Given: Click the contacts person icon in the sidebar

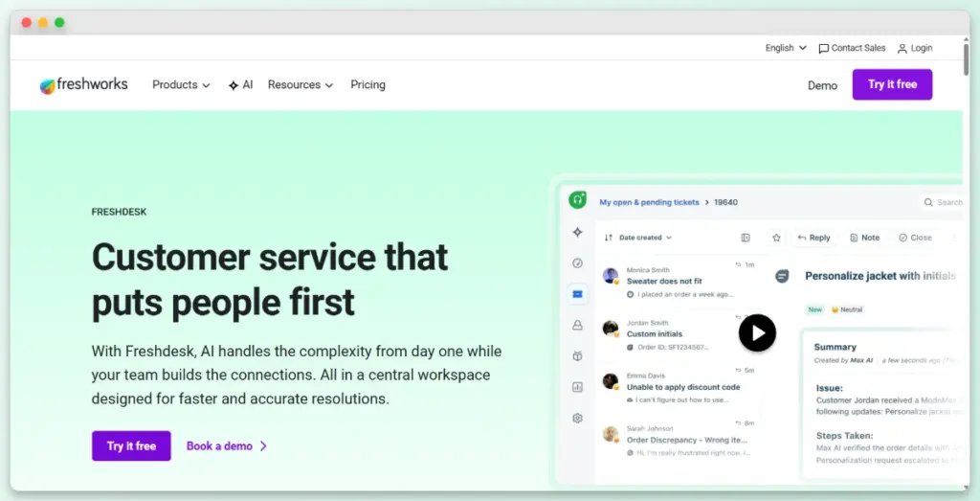Looking at the screenshot, I should (x=577, y=325).
